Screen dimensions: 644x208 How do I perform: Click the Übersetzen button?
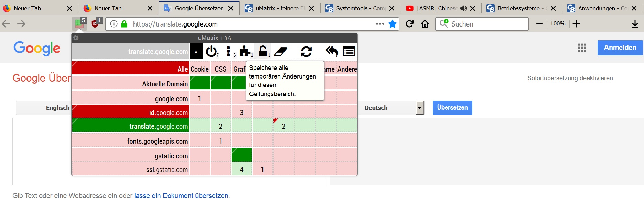point(452,107)
